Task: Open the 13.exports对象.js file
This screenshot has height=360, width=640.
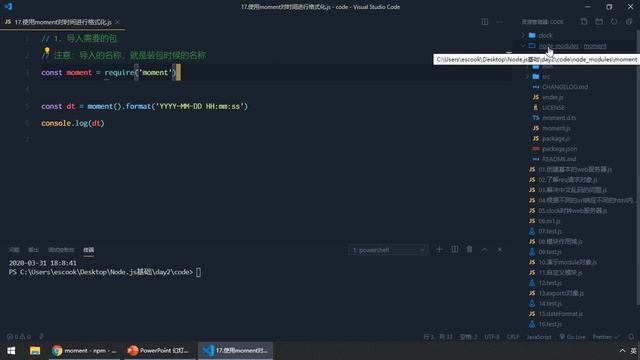Action: (x=561, y=293)
